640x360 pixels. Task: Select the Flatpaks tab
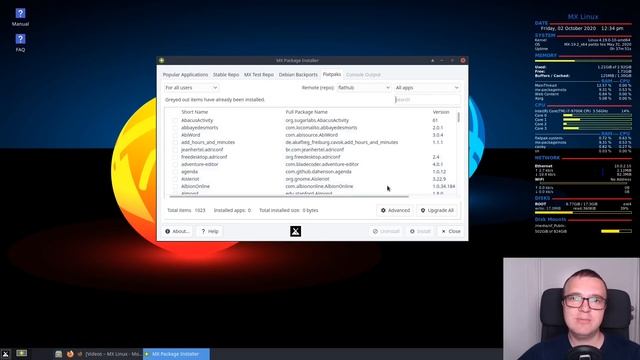point(331,74)
